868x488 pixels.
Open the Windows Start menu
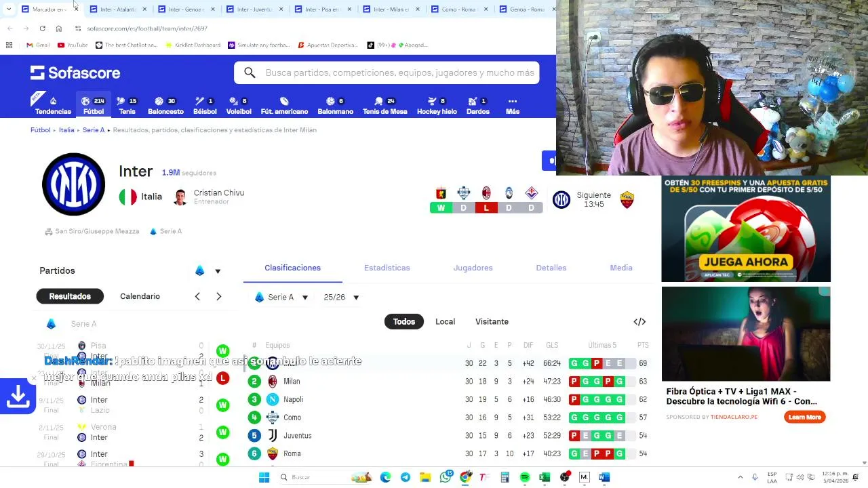pyautogui.click(x=264, y=477)
